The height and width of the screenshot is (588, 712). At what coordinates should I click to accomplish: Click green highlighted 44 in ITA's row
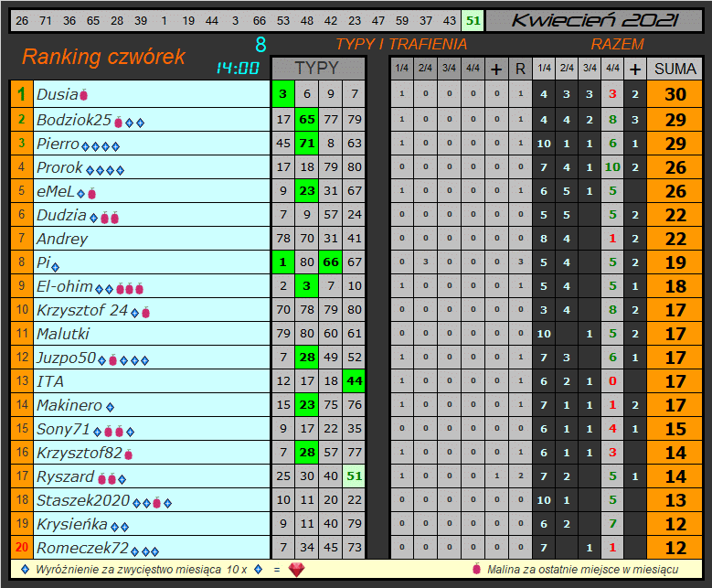tap(355, 381)
